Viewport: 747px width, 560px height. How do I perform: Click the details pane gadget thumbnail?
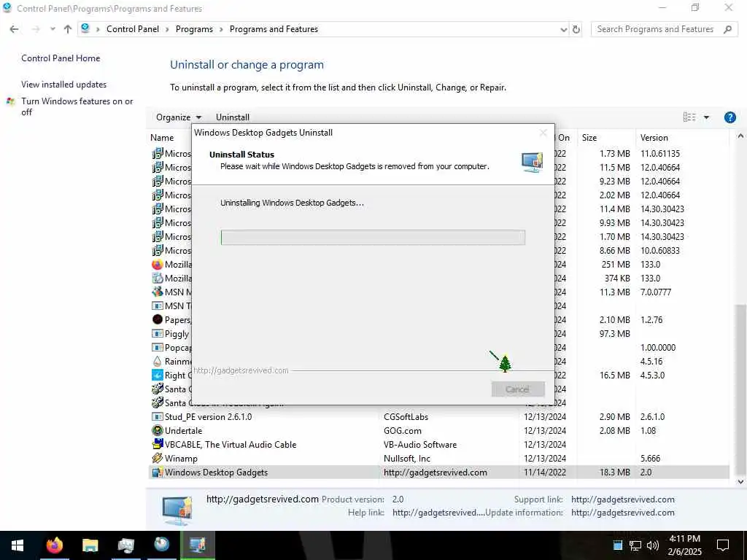point(177,510)
